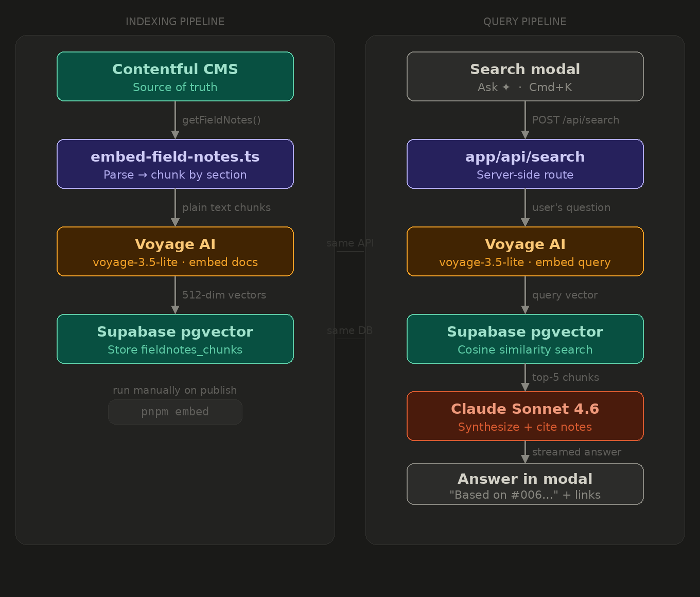Click the streamed answer label
700x597 pixels.
tap(576, 452)
